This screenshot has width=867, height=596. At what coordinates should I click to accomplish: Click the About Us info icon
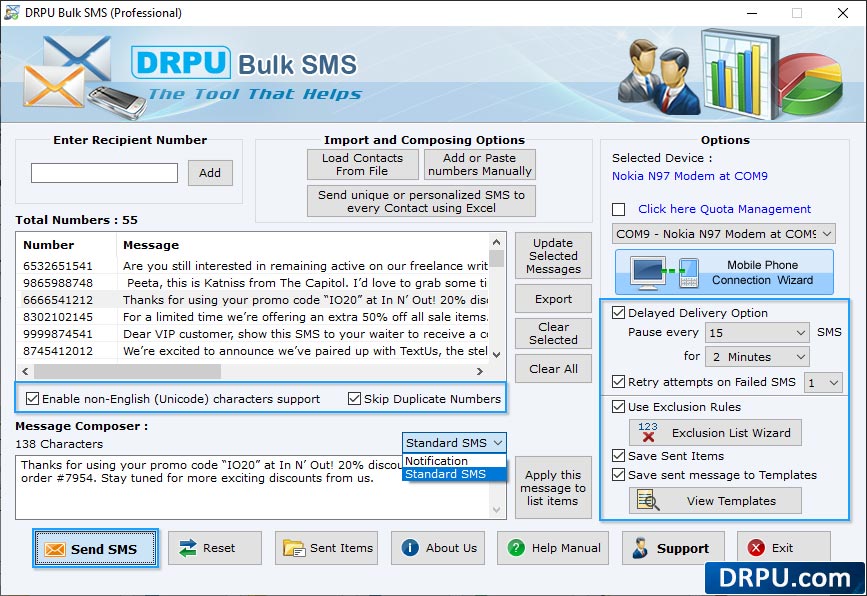coord(410,548)
